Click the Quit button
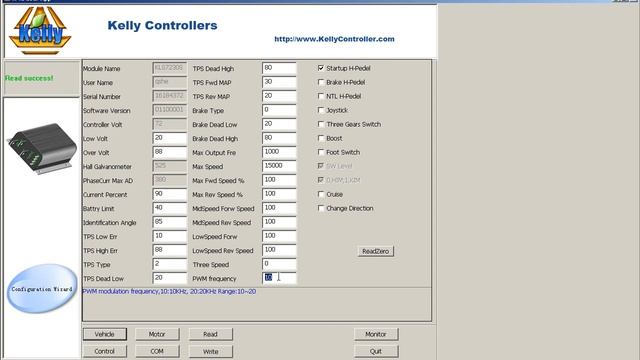Image resolution: width=640 pixels, height=360 pixels. (376, 351)
